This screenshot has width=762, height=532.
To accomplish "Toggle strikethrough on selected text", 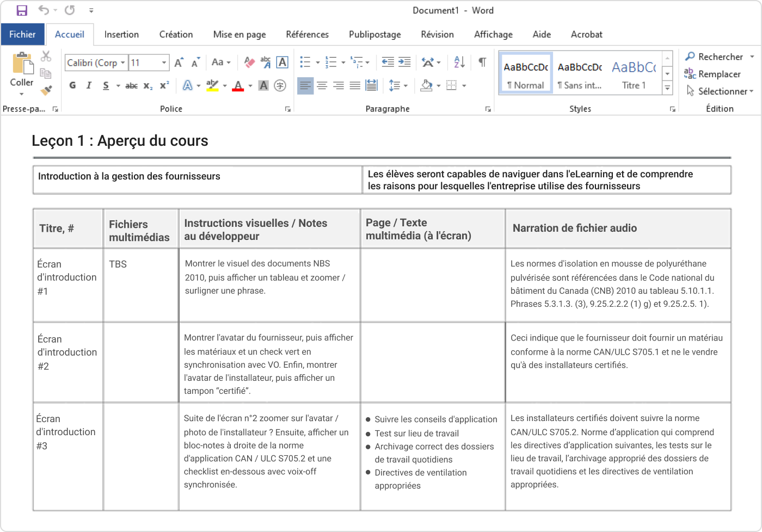I will pos(131,85).
